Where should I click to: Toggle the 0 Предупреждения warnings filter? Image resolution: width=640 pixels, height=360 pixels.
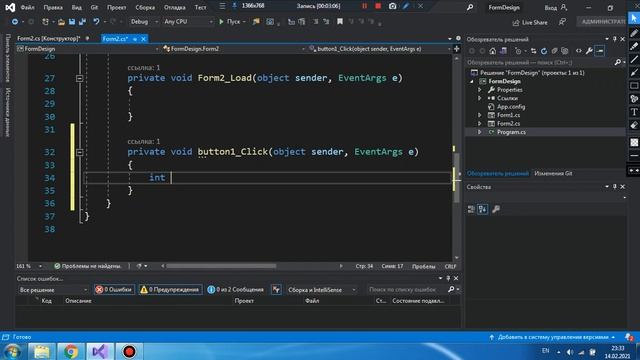click(170, 289)
